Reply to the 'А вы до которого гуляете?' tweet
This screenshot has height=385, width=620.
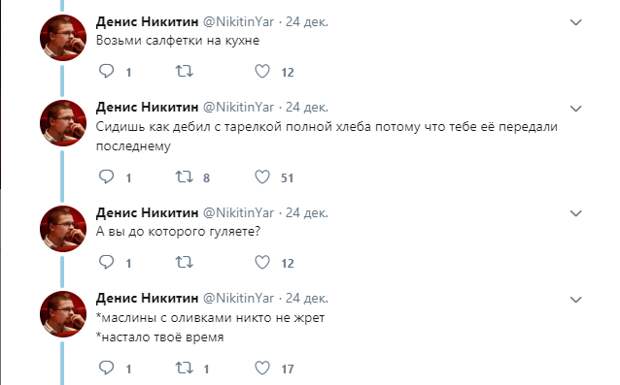106,262
